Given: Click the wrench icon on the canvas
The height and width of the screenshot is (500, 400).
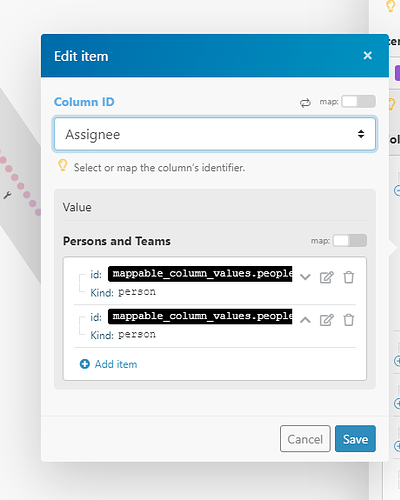Looking at the screenshot, I should pyautogui.click(x=7, y=195).
